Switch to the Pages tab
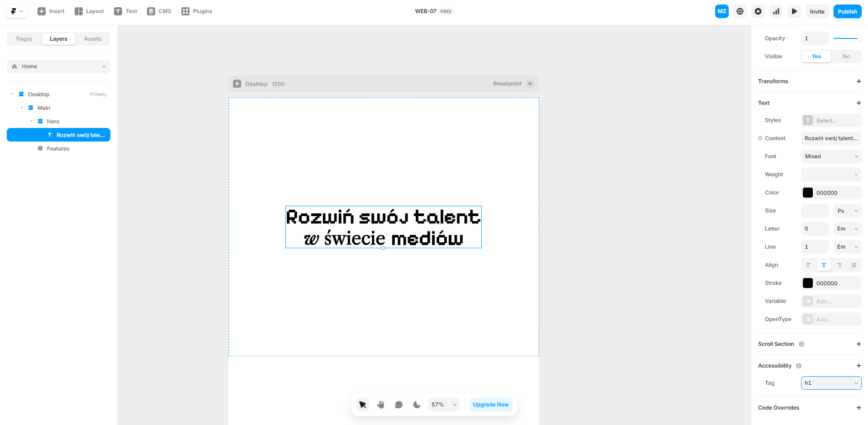This screenshot has width=868, height=425. click(x=24, y=39)
